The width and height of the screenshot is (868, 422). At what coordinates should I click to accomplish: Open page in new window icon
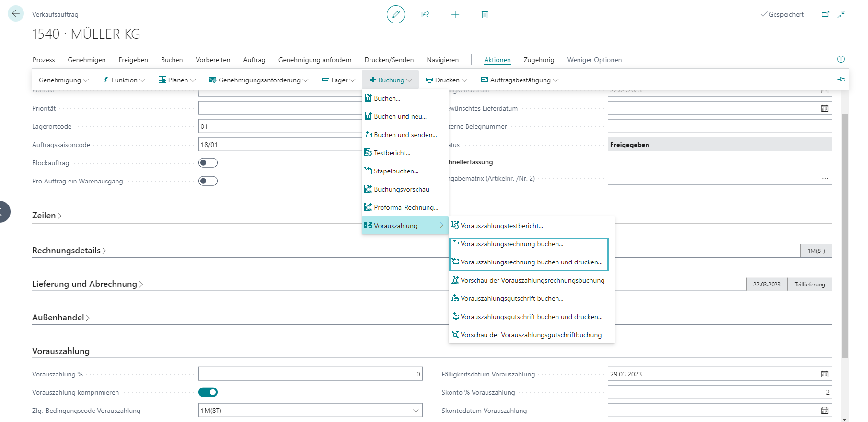[825, 14]
